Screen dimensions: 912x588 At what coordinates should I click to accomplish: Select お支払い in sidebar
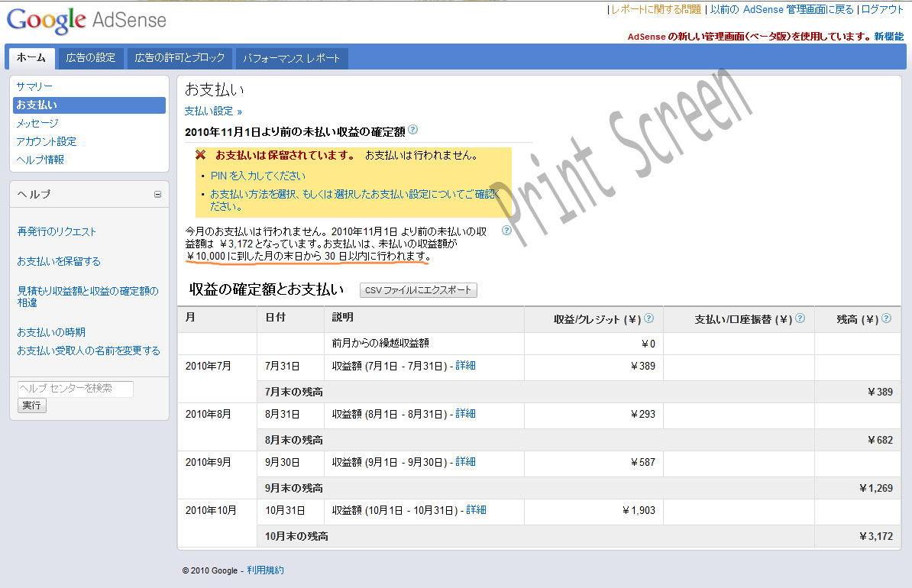coord(89,105)
